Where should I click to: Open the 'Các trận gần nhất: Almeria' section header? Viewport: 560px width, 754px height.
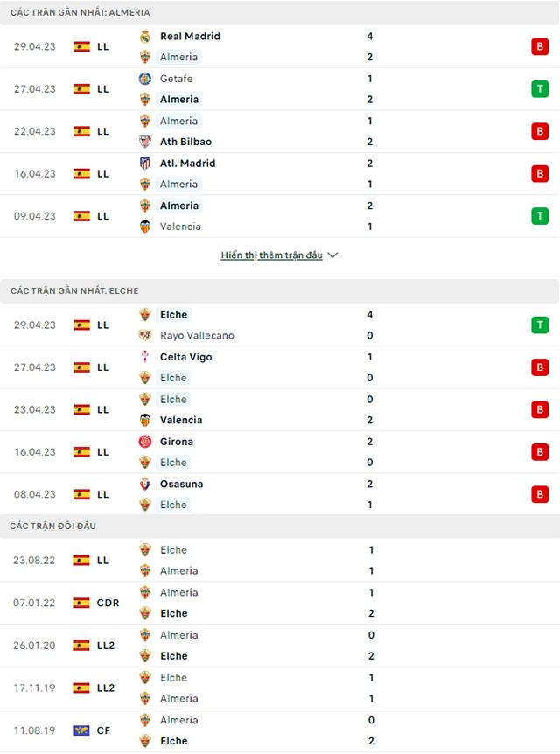click(279, 12)
